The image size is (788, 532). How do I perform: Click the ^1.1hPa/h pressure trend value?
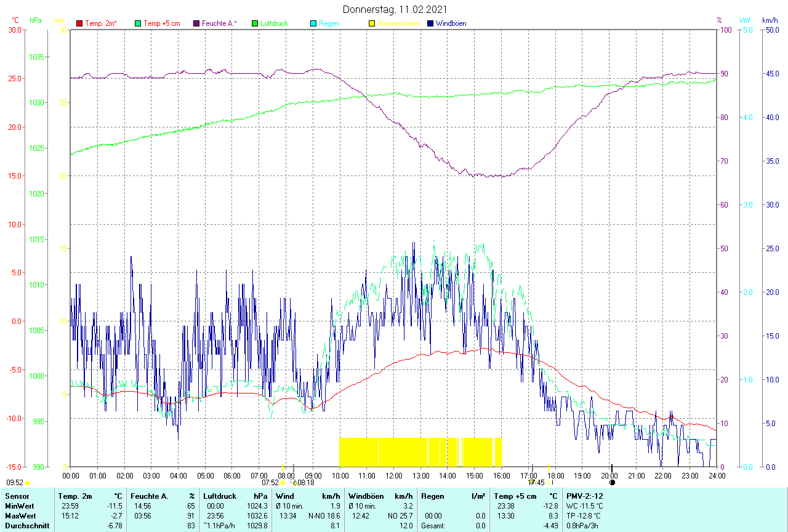pos(219,526)
